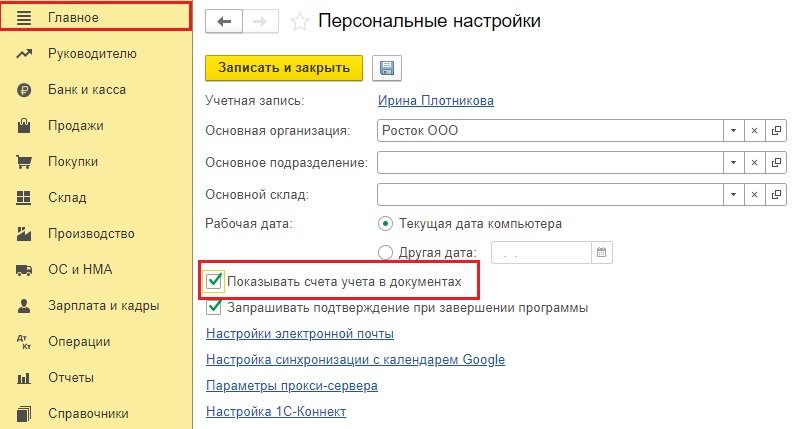This screenshot has width=795, height=429.
Task: Click the Основной склад input field
Action: tap(550, 195)
